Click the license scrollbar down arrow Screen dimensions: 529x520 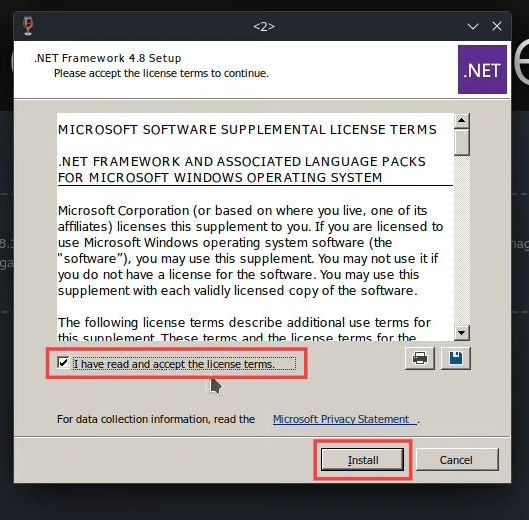tap(462, 333)
